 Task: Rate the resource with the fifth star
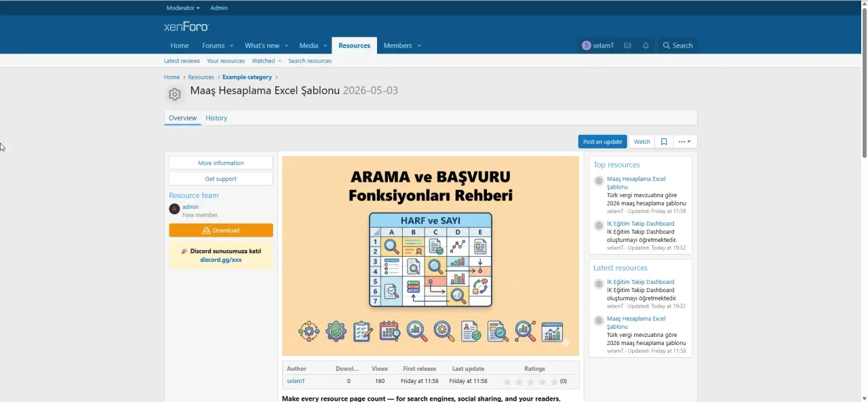point(553,382)
